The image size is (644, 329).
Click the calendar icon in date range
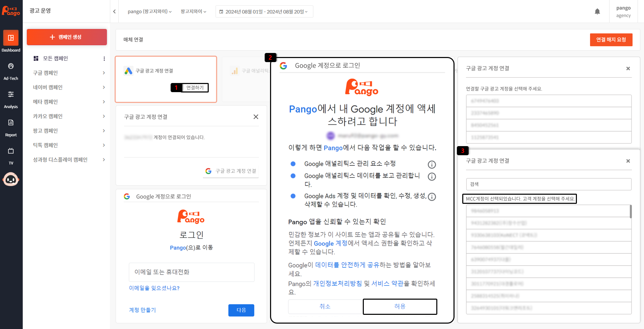point(221,11)
